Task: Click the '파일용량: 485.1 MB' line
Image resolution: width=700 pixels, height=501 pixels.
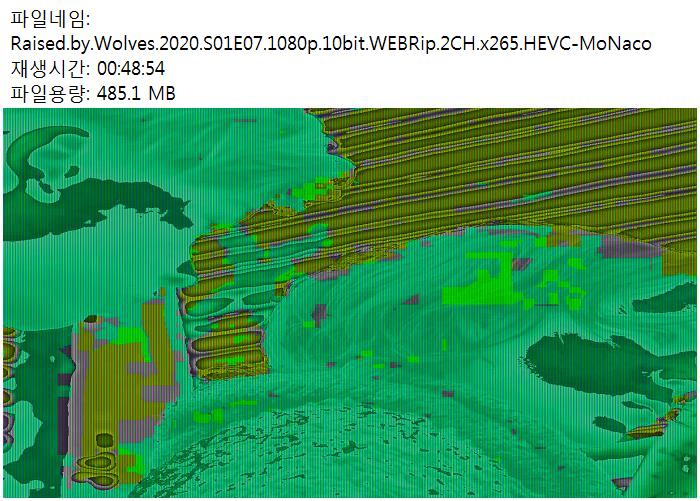Action: coord(93,93)
